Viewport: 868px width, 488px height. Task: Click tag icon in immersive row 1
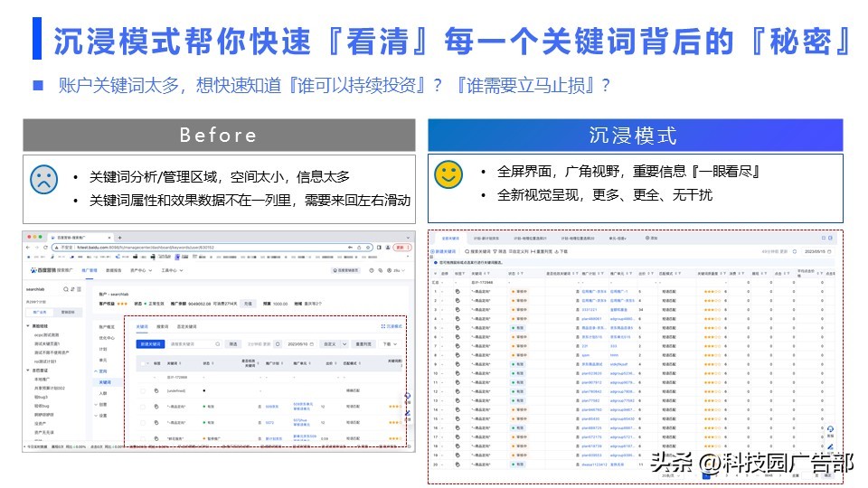click(458, 291)
